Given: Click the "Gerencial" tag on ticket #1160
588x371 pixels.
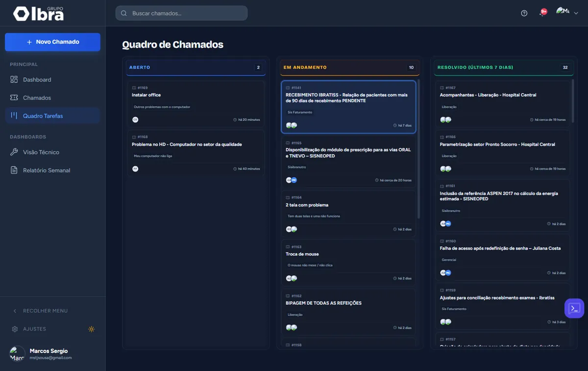Looking at the screenshot, I should pyautogui.click(x=449, y=260).
